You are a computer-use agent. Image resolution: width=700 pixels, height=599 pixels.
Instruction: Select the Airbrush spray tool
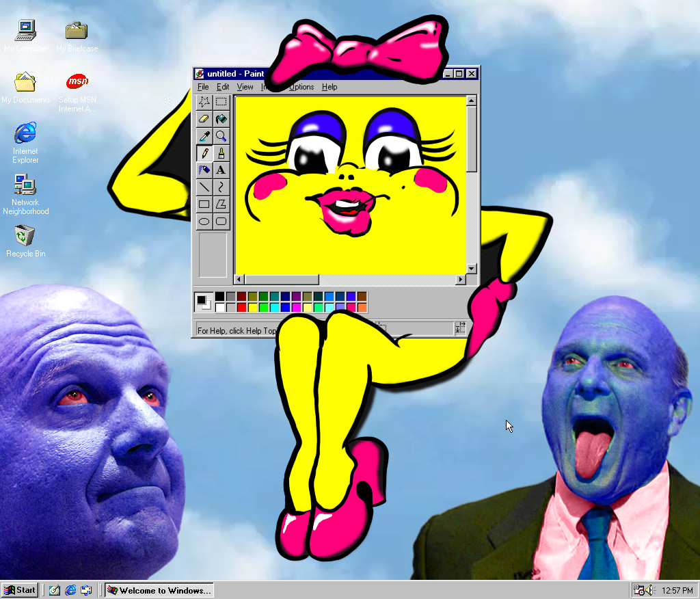click(x=204, y=170)
